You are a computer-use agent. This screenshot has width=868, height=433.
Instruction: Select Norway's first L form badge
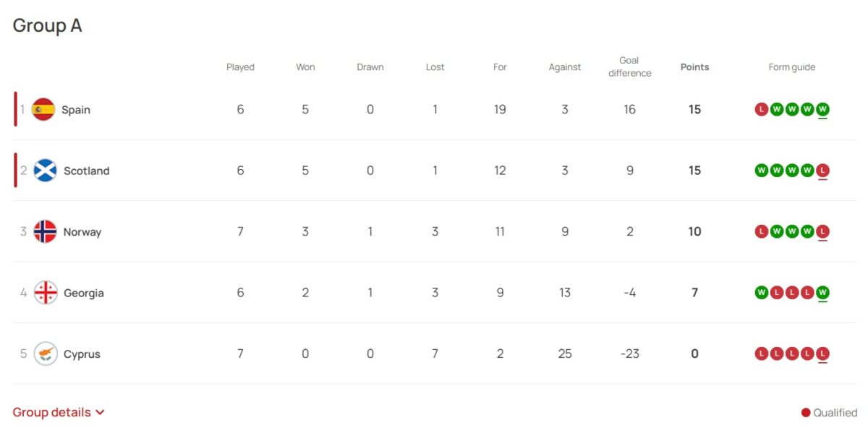pos(761,232)
